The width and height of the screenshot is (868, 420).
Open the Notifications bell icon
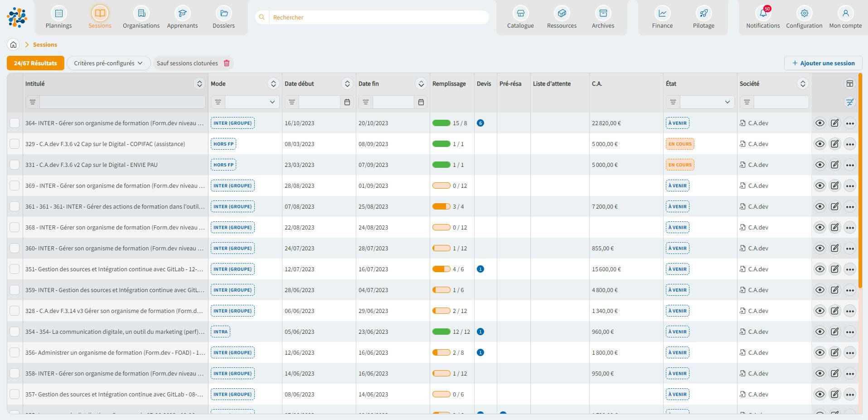[763, 14]
